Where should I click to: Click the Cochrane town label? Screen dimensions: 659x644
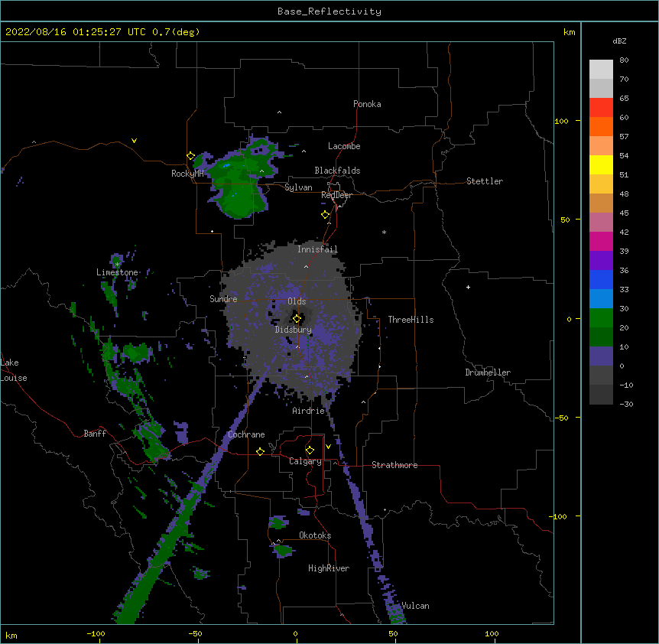tap(247, 434)
